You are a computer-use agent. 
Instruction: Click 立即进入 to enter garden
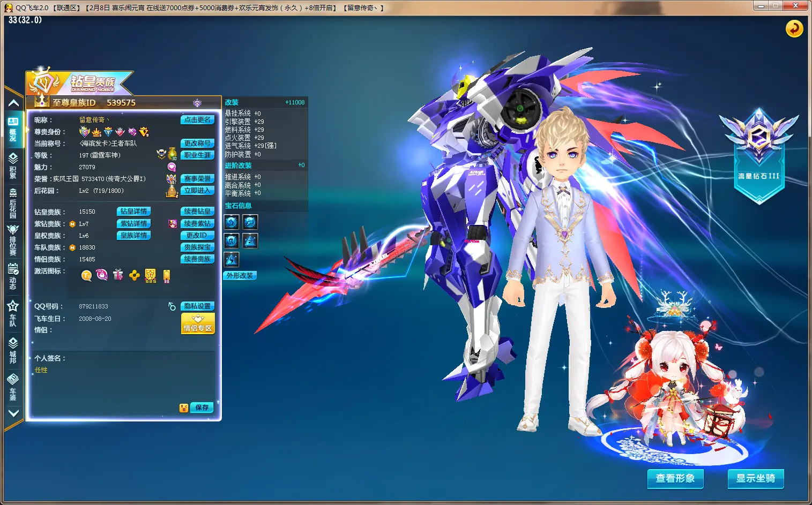point(197,191)
